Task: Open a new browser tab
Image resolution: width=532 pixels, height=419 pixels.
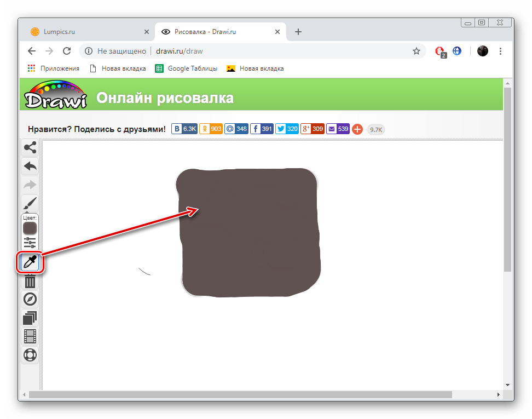Action: (x=298, y=32)
